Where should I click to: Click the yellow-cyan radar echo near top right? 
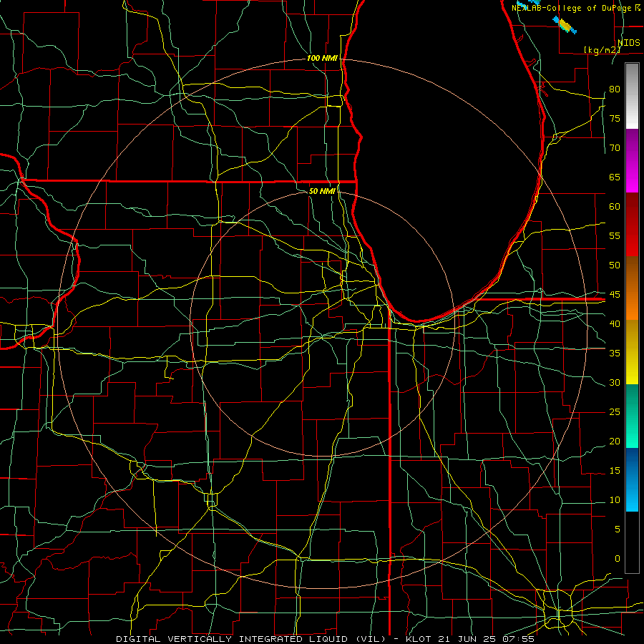pos(565,25)
